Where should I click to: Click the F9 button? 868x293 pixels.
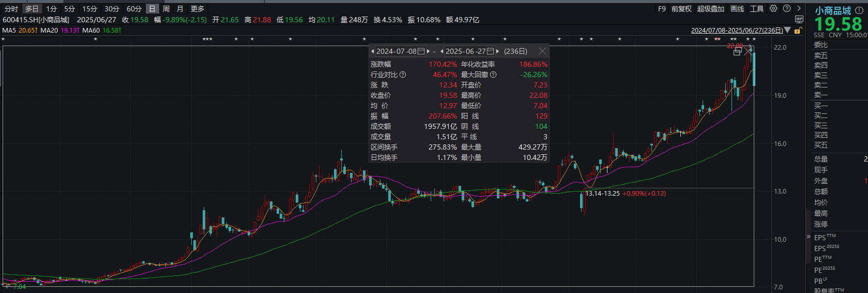point(662,9)
